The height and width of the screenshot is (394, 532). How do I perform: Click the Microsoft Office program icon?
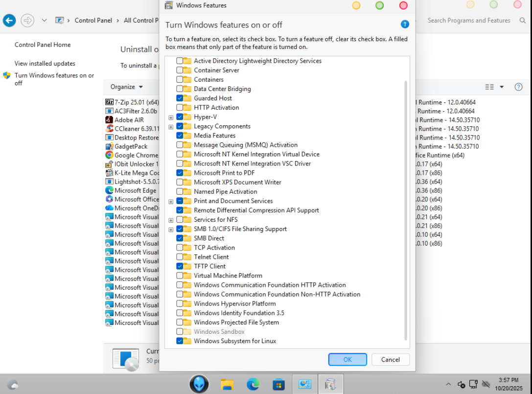(x=109, y=199)
